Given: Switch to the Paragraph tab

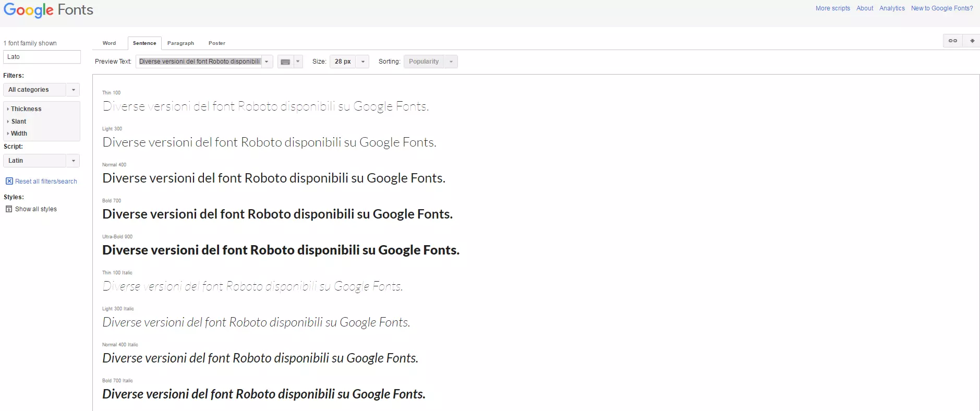Looking at the screenshot, I should (180, 43).
